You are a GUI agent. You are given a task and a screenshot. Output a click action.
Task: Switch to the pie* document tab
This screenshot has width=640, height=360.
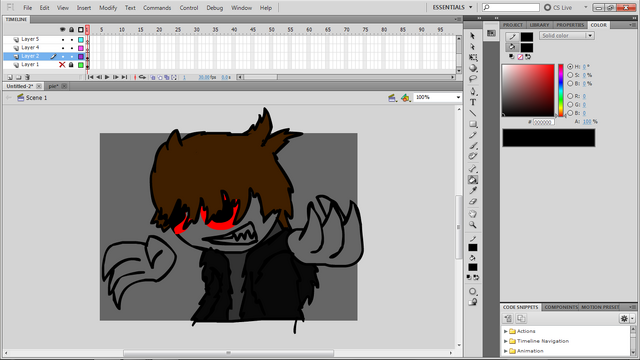point(57,86)
